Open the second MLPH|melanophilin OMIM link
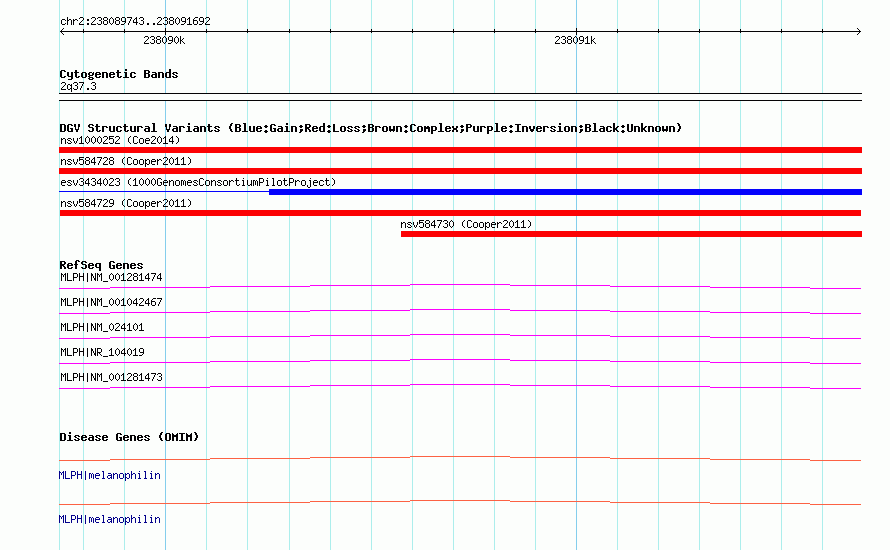 coord(110,519)
